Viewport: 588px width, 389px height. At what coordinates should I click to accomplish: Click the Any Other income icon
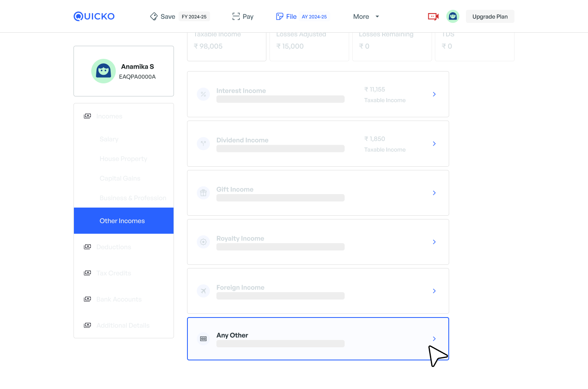(203, 339)
